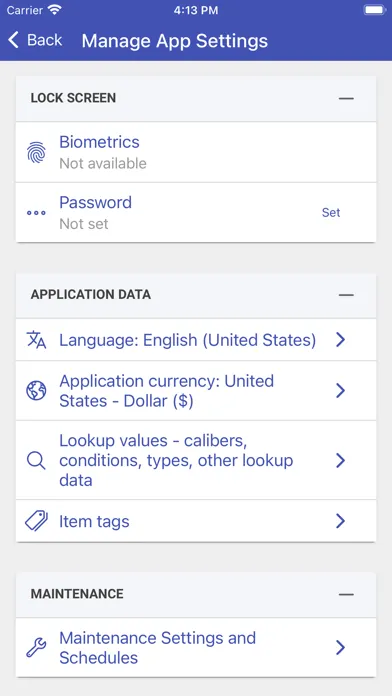Tap the back arrow chevron
This screenshot has height=696, width=392.
point(13,40)
